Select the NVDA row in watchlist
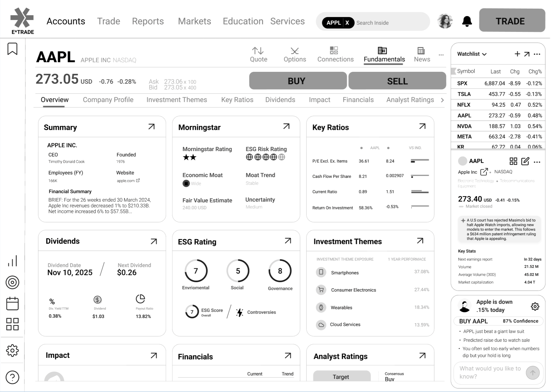 [x=498, y=126]
